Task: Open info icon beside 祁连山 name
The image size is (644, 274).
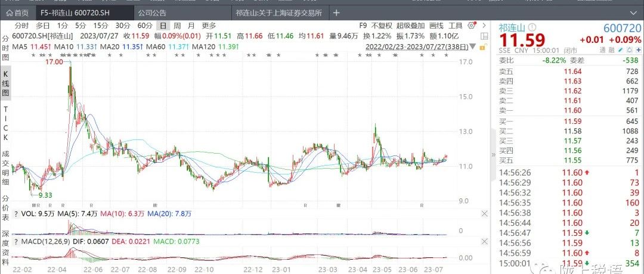Action: (532, 28)
